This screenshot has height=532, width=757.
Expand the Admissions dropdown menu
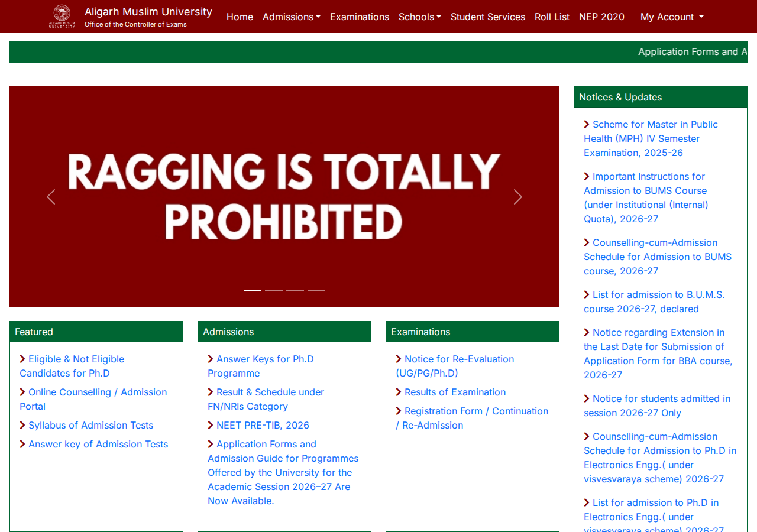pyautogui.click(x=292, y=17)
